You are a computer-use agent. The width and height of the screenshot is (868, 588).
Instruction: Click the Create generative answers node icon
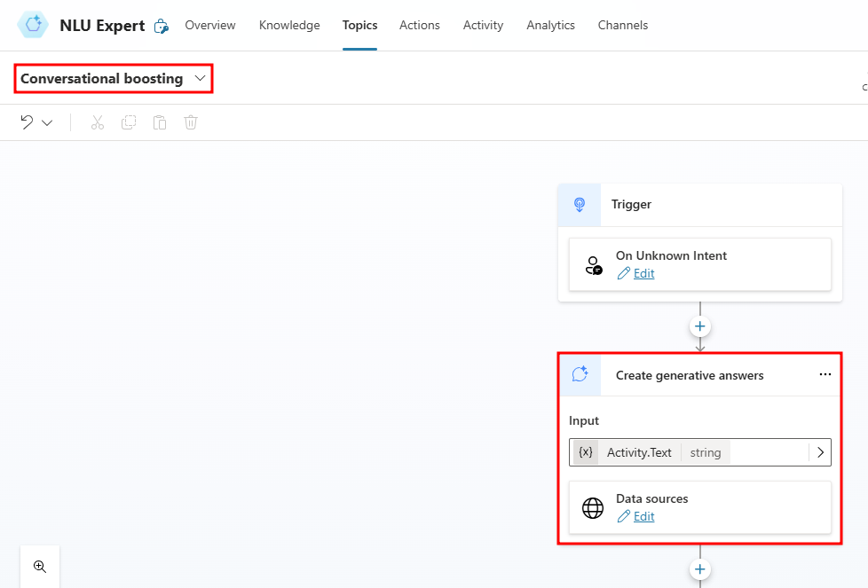click(580, 375)
